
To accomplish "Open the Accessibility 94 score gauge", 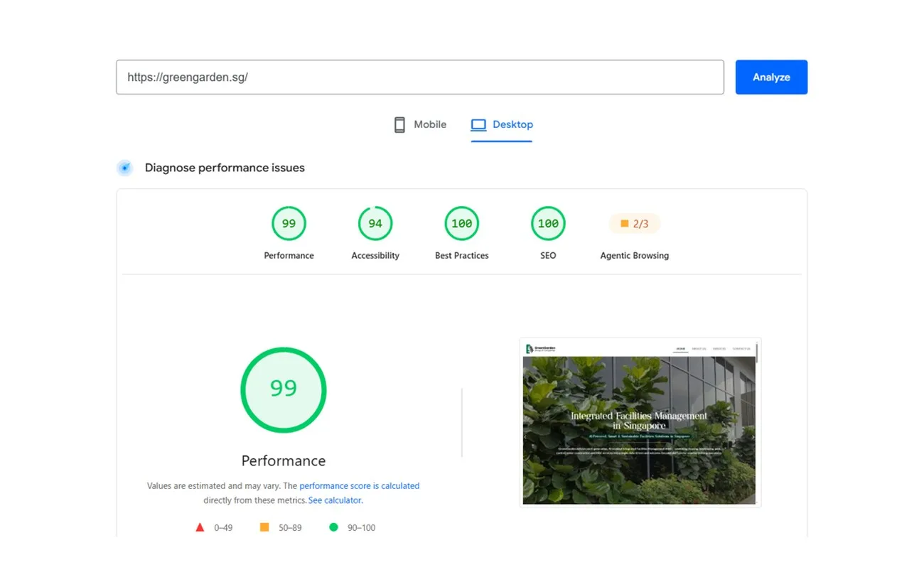I will click(x=375, y=224).
